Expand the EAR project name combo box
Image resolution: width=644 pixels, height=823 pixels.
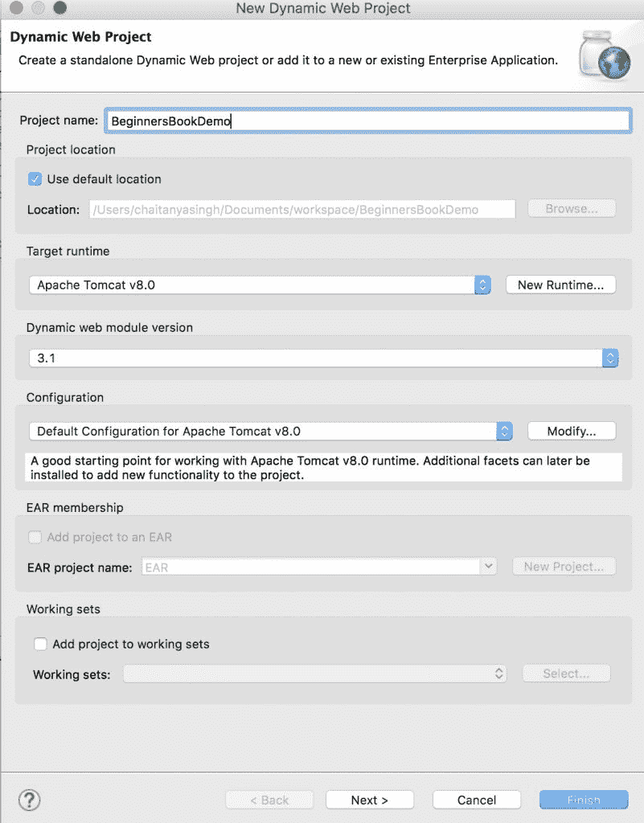(488, 567)
